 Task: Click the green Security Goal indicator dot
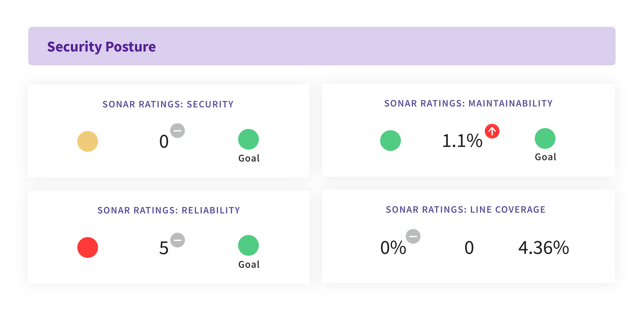(x=248, y=139)
